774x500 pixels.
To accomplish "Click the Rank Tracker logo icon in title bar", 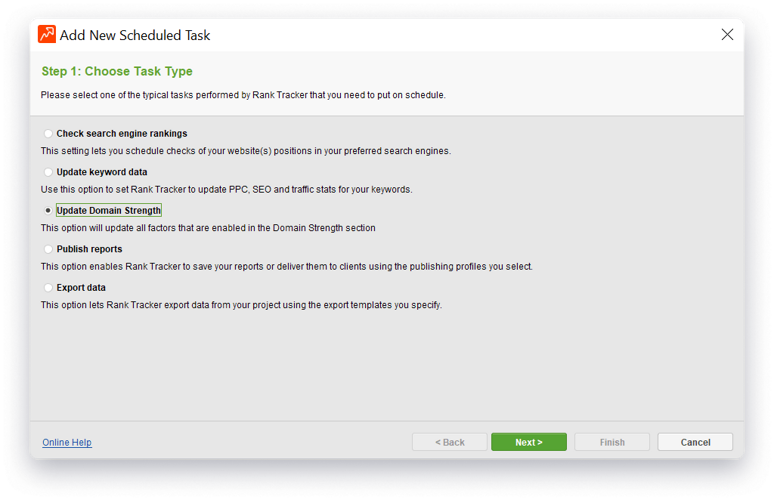I will [47, 34].
